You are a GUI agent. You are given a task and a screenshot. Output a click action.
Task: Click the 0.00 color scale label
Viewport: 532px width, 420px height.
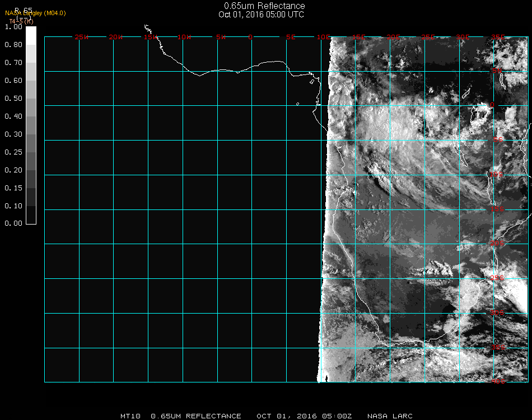point(13,223)
